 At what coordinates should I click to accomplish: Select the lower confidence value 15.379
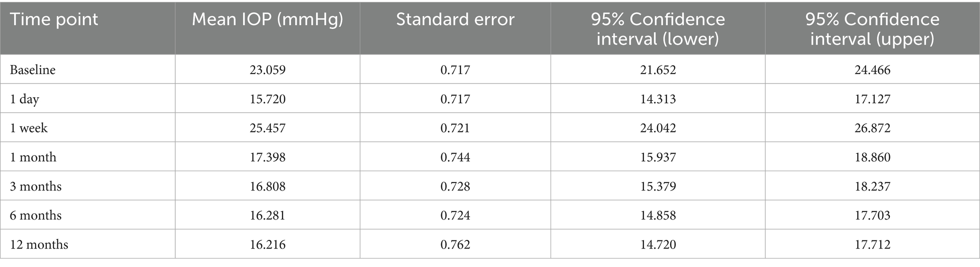coord(658,186)
